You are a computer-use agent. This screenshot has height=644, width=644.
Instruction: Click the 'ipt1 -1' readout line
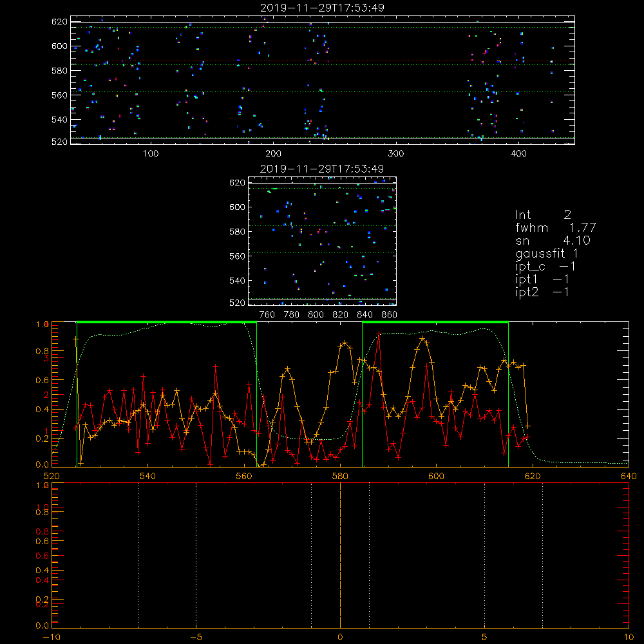tap(542, 279)
